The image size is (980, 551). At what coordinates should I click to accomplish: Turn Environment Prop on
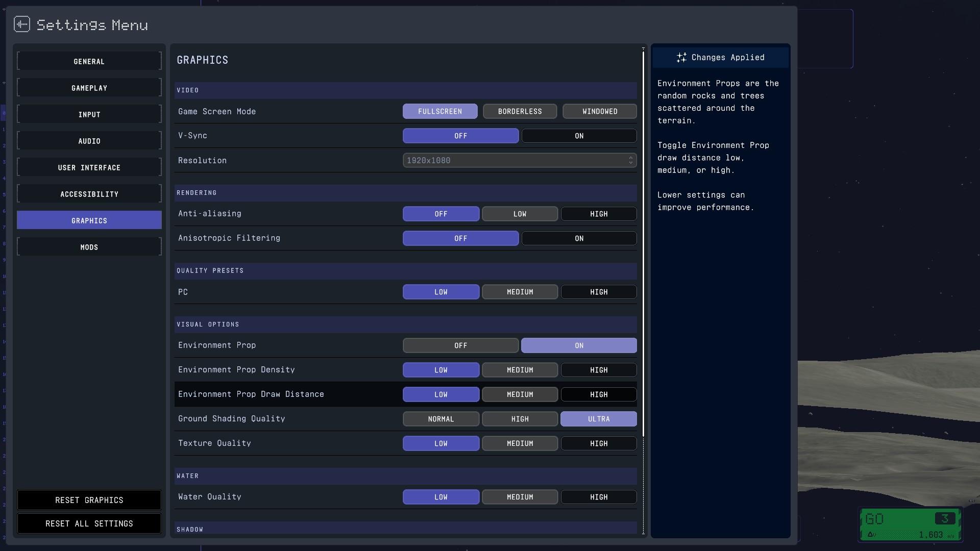pyautogui.click(x=579, y=345)
